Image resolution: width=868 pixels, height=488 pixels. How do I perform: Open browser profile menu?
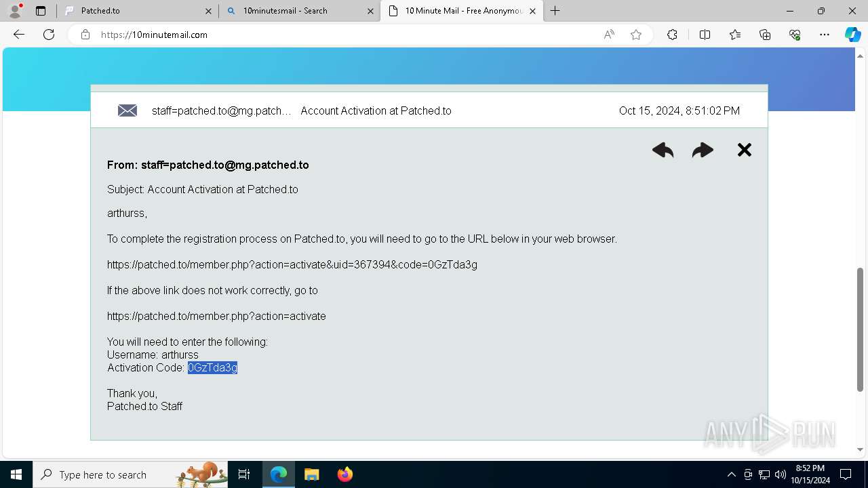click(15, 11)
